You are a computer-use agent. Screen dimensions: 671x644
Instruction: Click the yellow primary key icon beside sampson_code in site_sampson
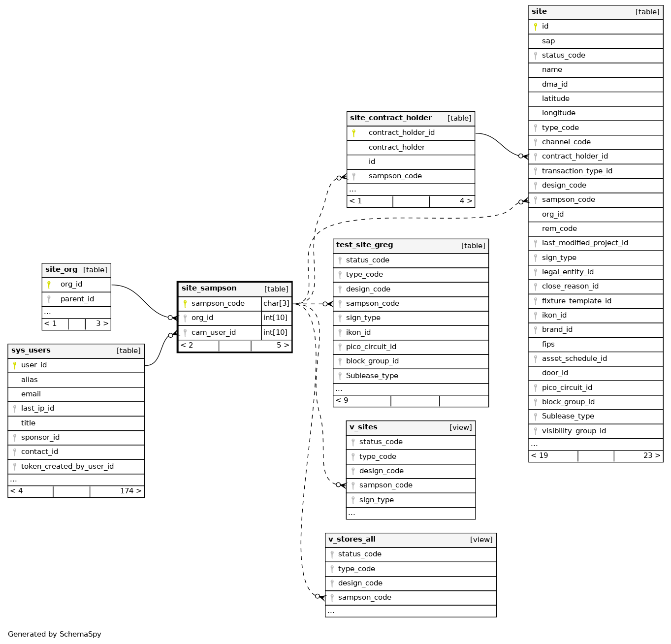point(185,304)
